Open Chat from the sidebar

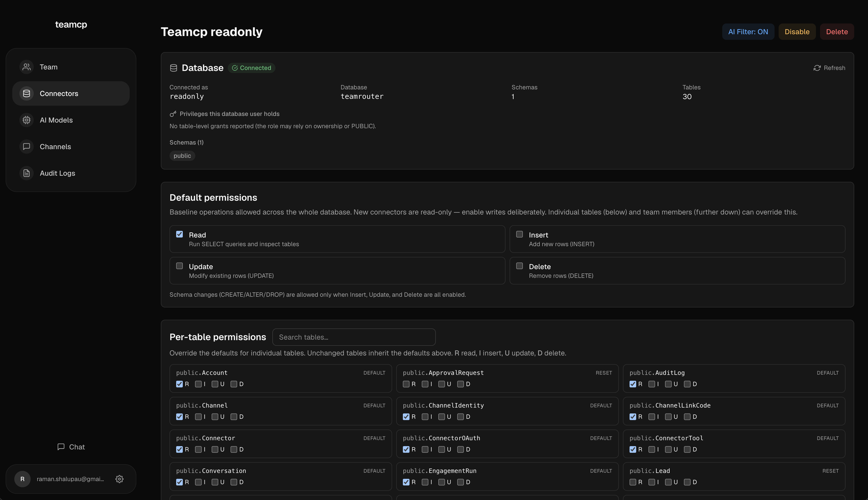[x=71, y=447]
